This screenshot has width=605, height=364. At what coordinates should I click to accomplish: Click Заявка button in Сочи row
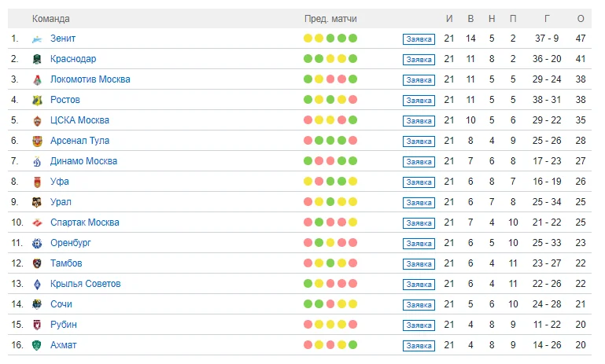click(x=419, y=305)
